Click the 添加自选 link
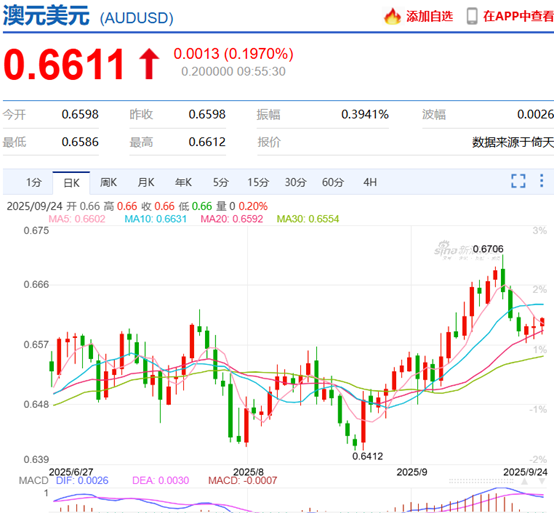Screen dimensions: 554x513 [x=429, y=16]
